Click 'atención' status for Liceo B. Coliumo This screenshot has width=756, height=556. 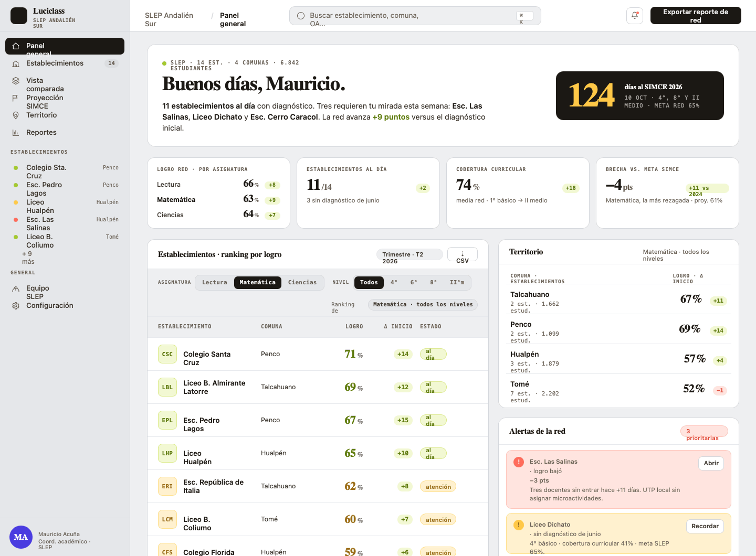438,519
